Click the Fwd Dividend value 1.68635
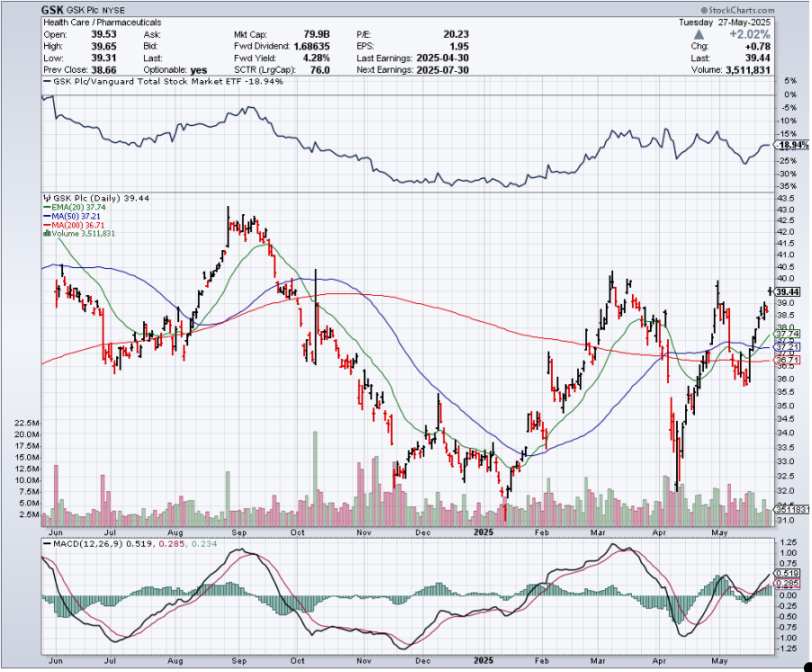Image resolution: width=812 pixels, height=672 pixels. pyautogui.click(x=311, y=47)
